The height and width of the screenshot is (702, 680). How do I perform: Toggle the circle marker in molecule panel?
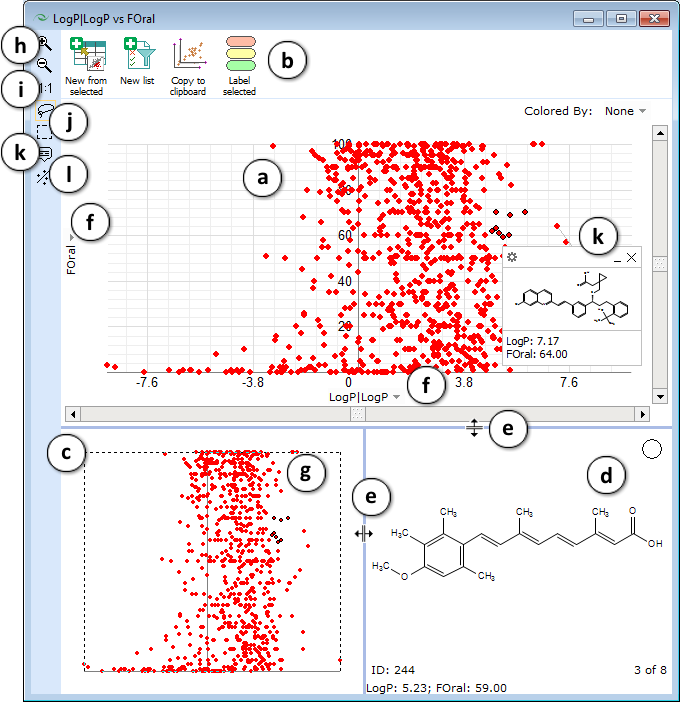point(651,450)
